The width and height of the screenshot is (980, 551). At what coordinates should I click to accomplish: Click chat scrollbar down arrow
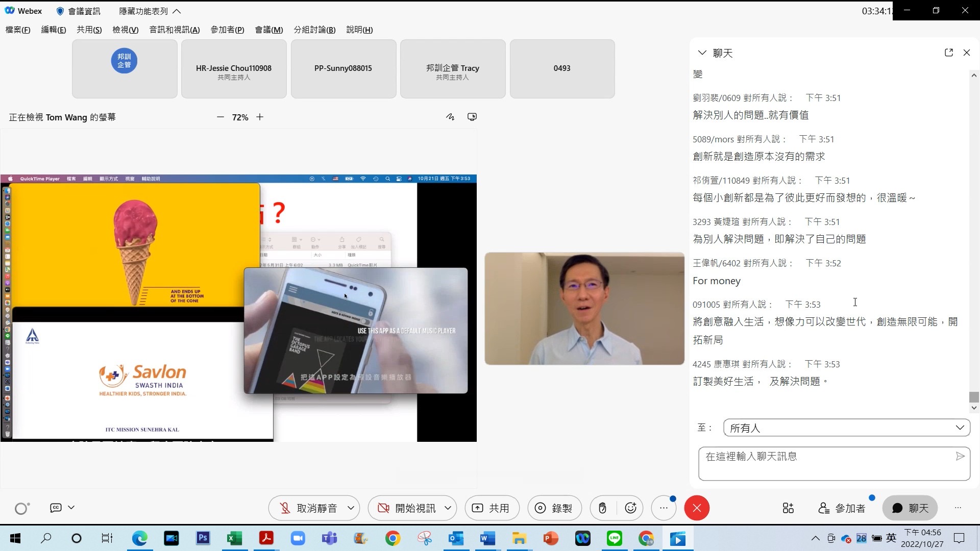point(974,408)
